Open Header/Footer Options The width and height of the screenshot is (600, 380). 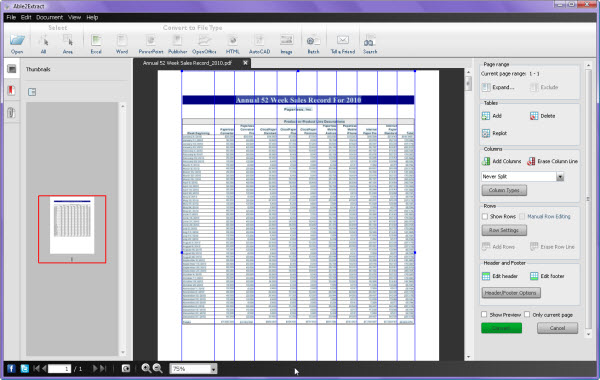coord(511,293)
